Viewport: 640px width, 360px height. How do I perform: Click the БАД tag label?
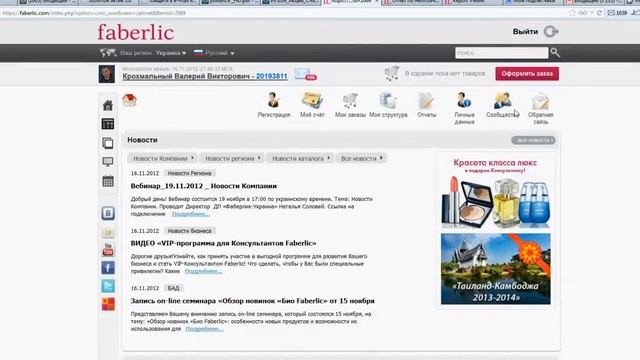pos(173,288)
